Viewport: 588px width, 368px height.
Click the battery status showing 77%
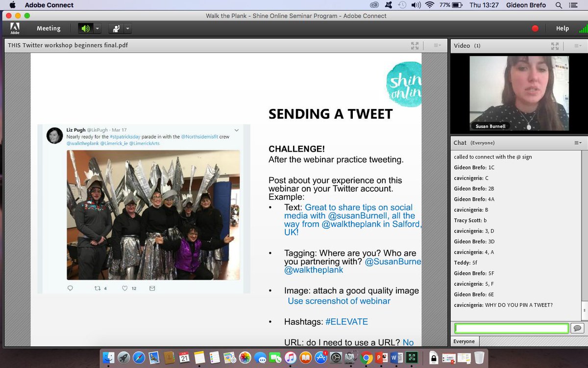(x=451, y=5)
